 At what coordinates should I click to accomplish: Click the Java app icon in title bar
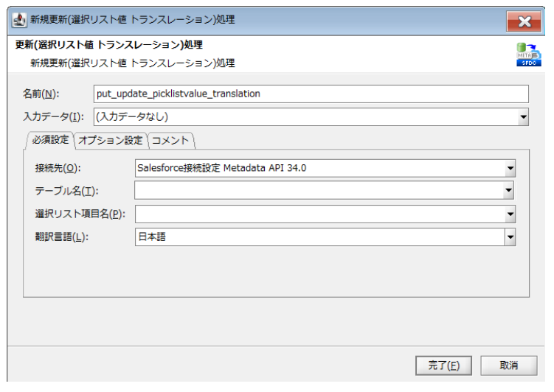point(19,19)
